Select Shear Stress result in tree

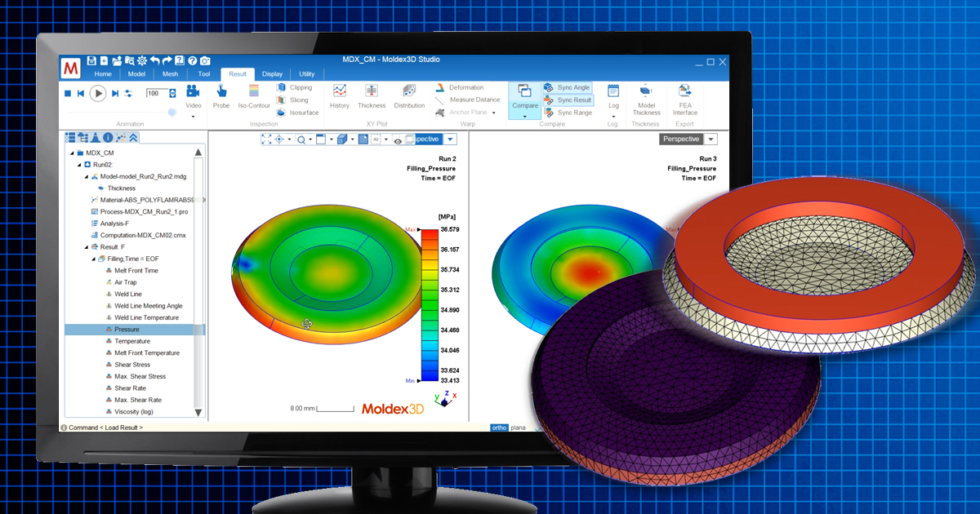pos(131,365)
